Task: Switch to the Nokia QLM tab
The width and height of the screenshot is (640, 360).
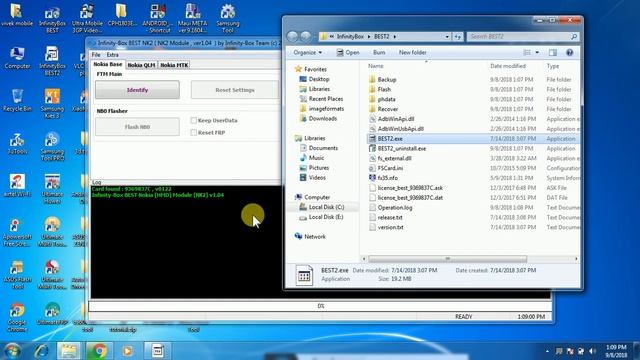Action: (141, 65)
